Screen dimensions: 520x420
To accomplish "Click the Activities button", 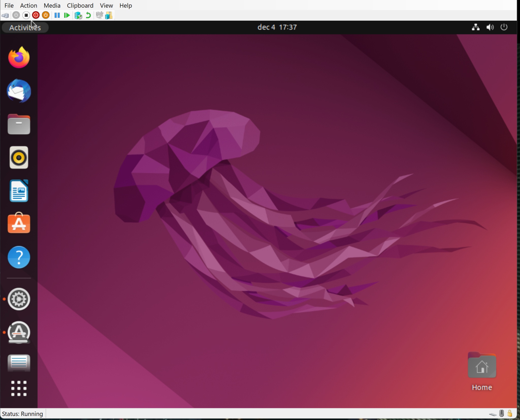I will pos(25,27).
